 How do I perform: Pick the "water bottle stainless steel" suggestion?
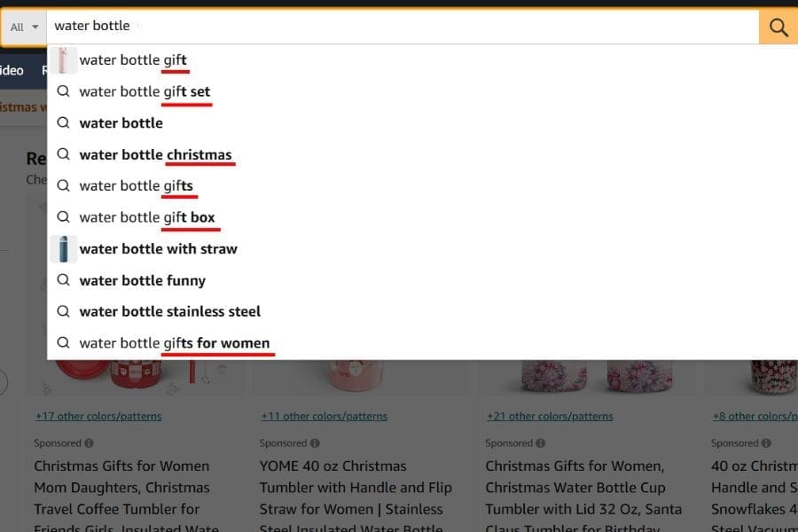(169, 311)
